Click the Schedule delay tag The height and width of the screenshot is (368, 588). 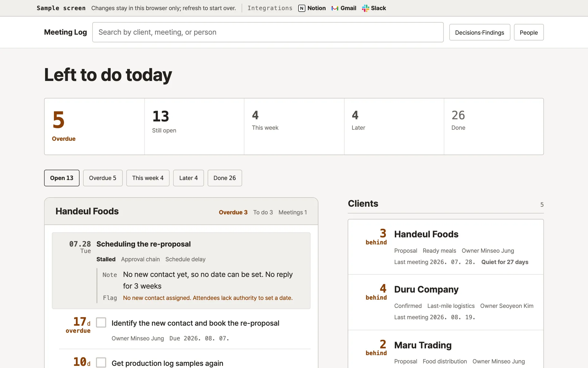(185, 259)
